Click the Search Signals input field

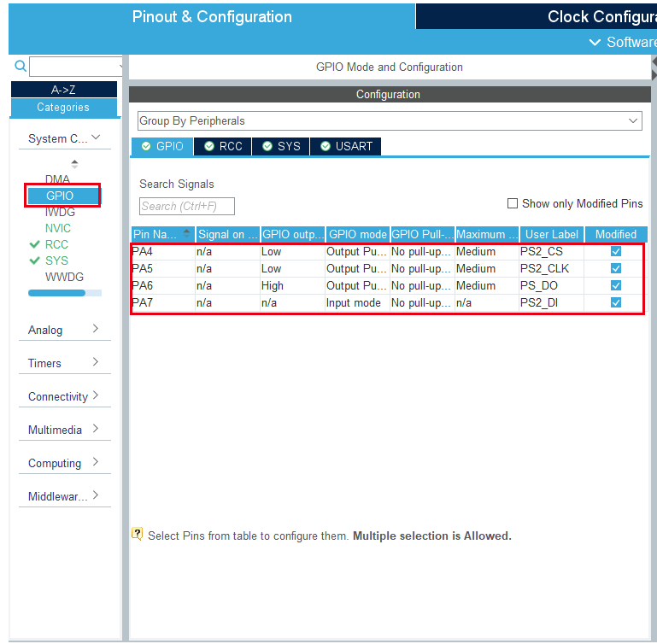pyautogui.click(x=187, y=206)
